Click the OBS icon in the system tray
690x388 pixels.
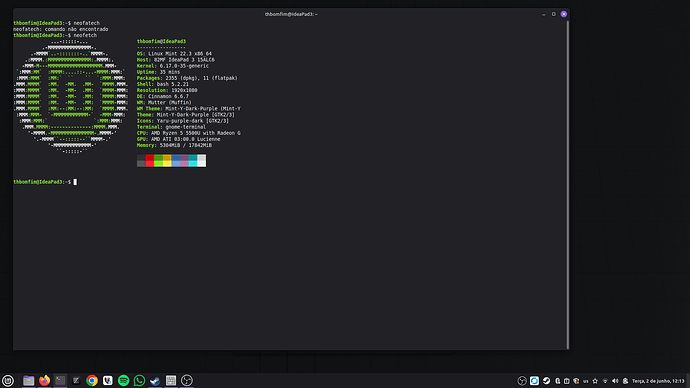click(522, 381)
